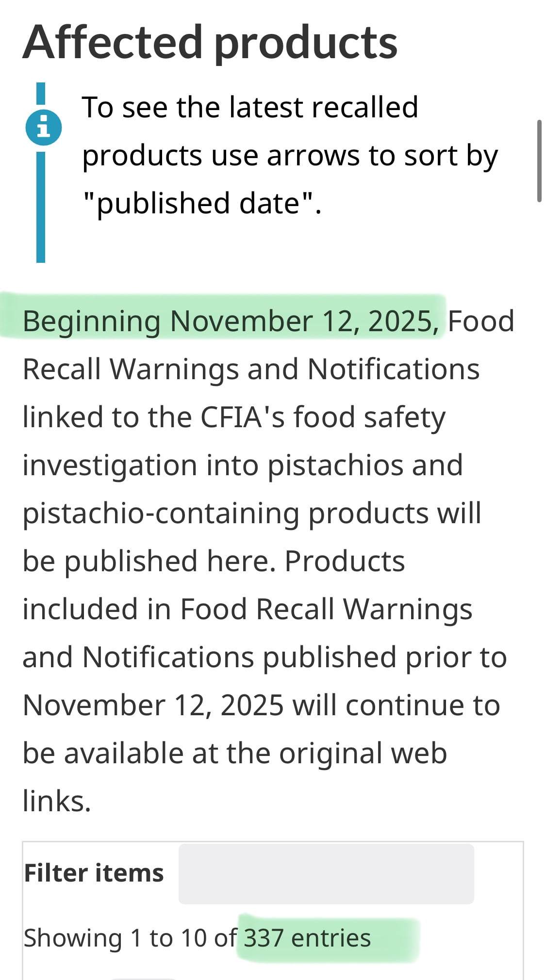Click "November 12, 2025 will continue to" line

(x=261, y=706)
